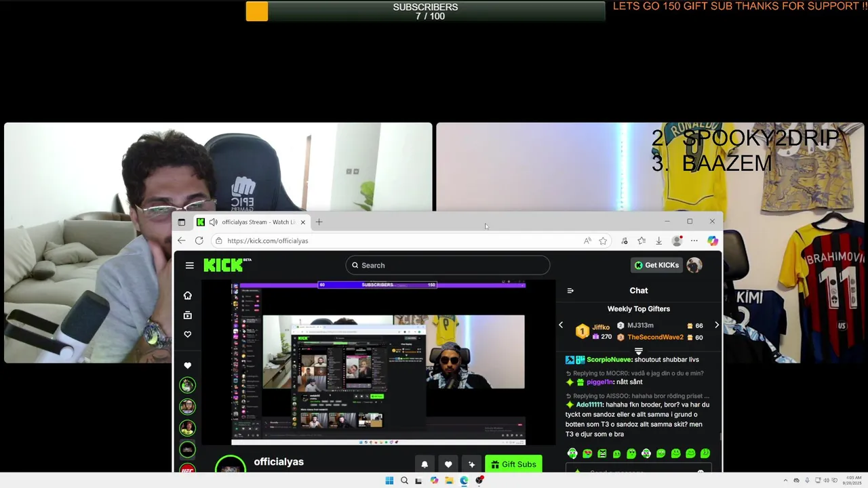Click the sparkle button beside Gift Subs

click(472, 464)
